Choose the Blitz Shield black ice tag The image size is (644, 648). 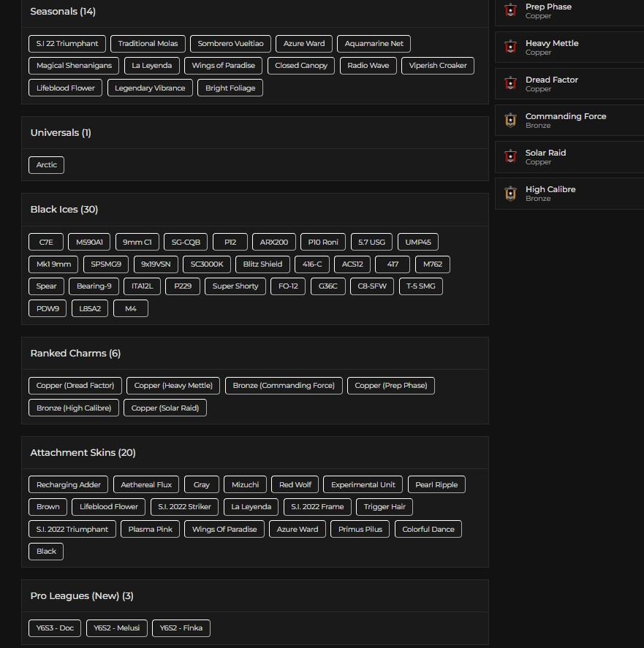(x=262, y=264)
